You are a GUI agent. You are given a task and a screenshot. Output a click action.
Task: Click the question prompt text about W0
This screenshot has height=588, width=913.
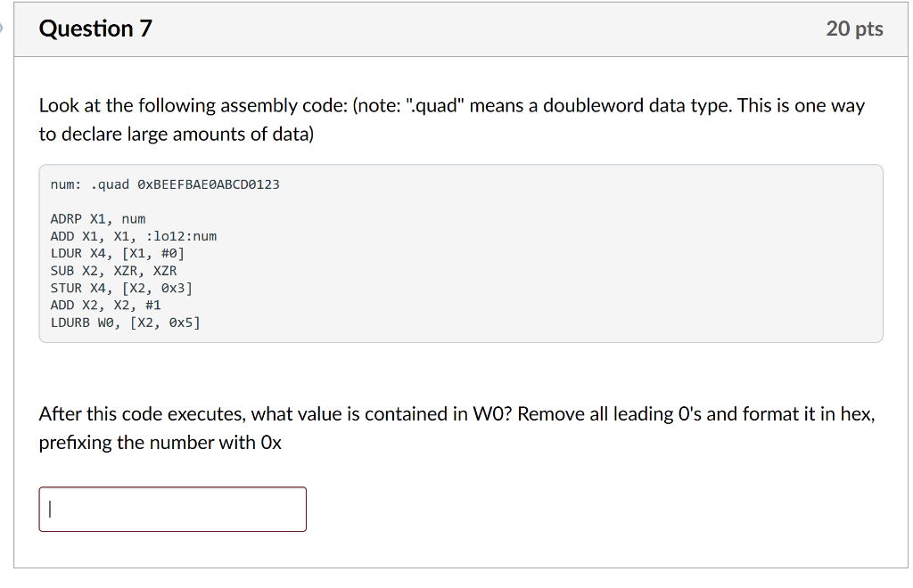[x=357, y=413]
